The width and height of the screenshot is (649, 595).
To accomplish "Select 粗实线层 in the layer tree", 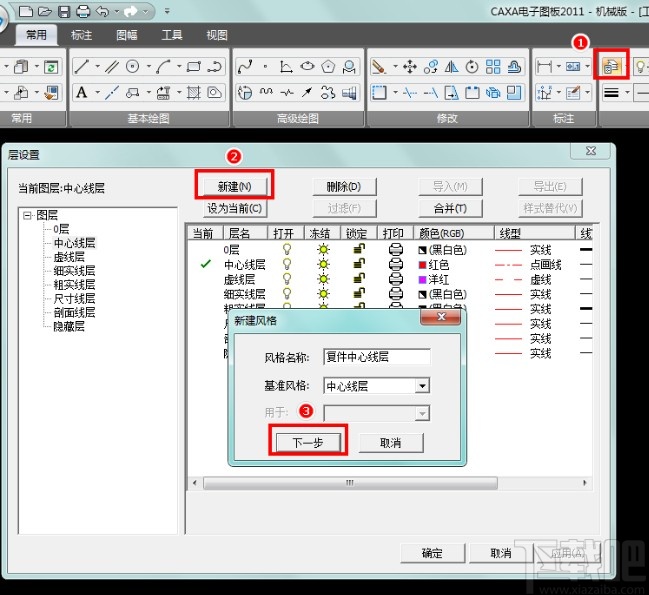I will (74, 285).
